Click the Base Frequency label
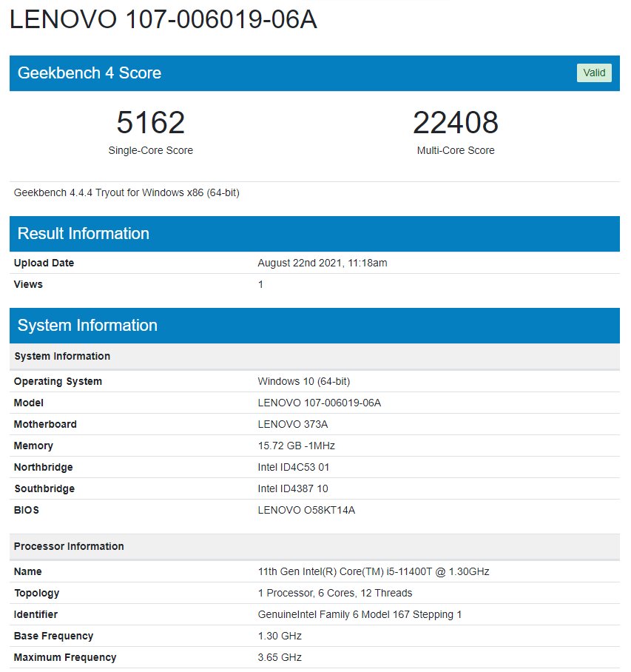 coord(53,636)
